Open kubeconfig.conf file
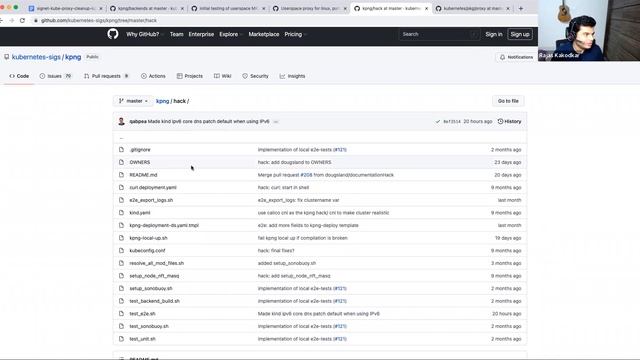The width and height of the screenshot is (640, 360). (147, 251)
